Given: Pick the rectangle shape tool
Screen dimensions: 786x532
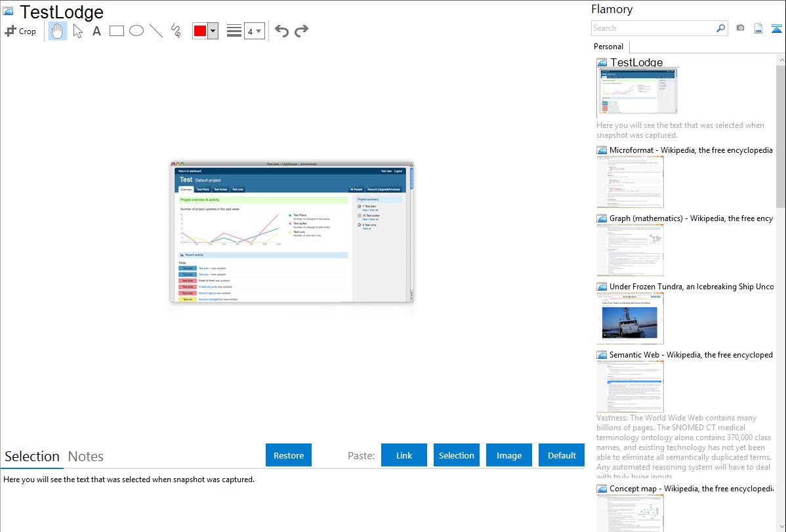Looking at the screenshot, I should pos(117,31).
